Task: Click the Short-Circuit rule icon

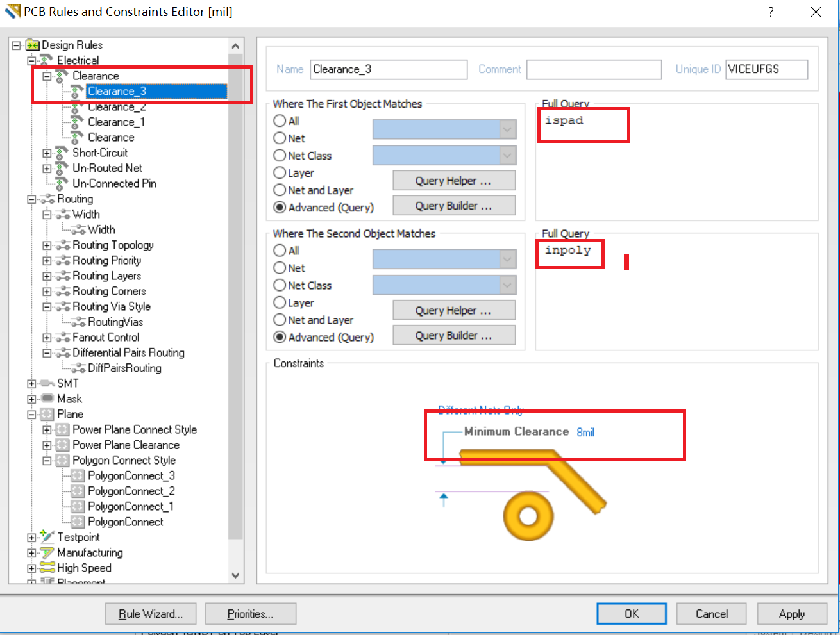Action: (62, 153)
